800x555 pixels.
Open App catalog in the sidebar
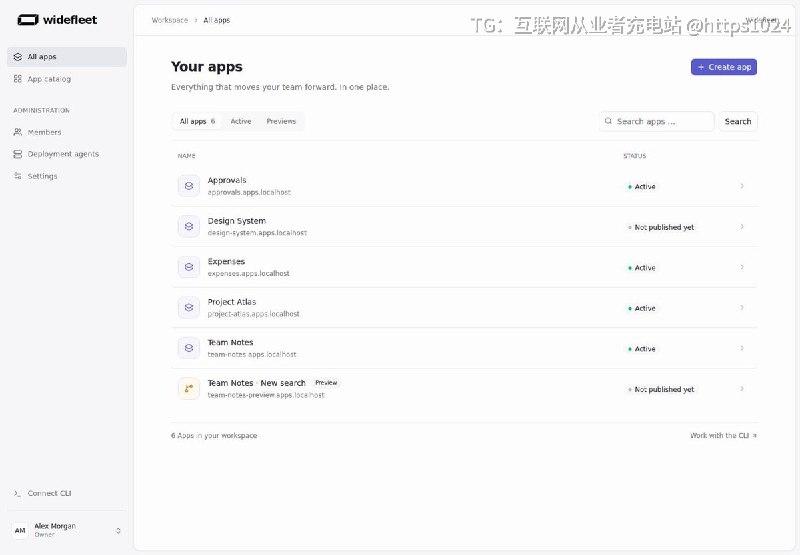67,79
